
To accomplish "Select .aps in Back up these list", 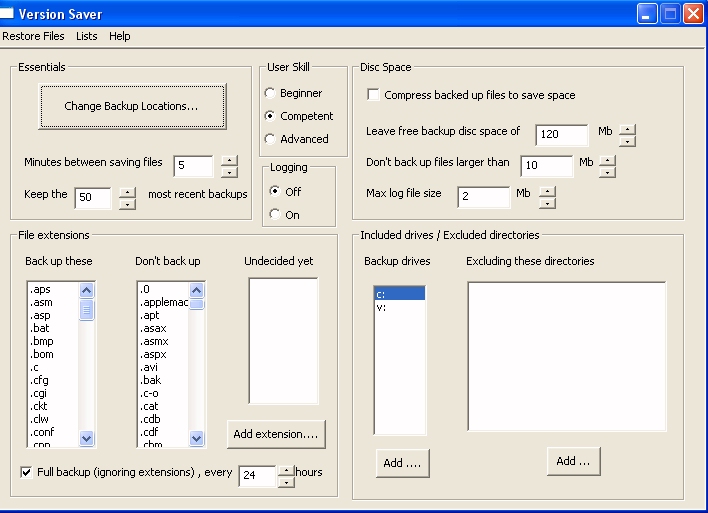I will (x=53, y=289).
